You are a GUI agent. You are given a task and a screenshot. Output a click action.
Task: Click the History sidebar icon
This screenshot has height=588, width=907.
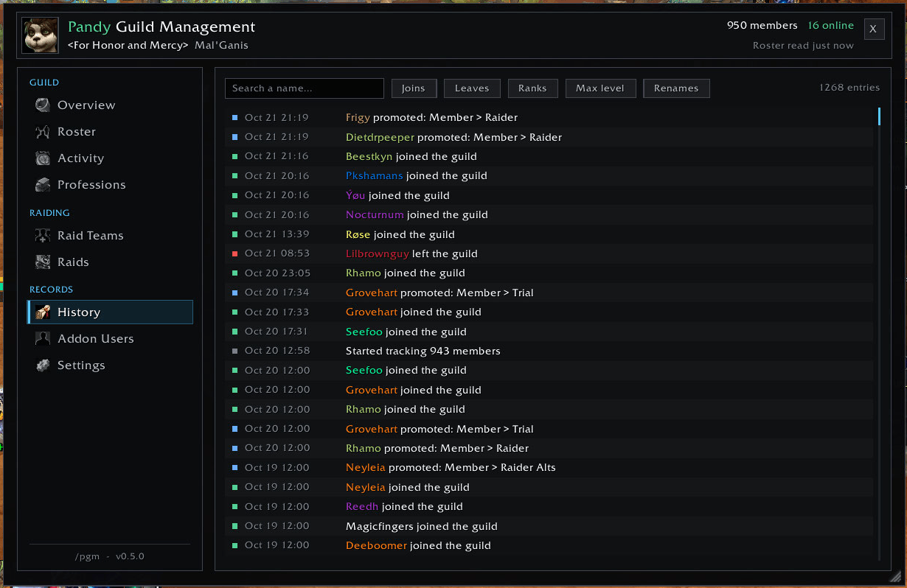tap(43, 312)
